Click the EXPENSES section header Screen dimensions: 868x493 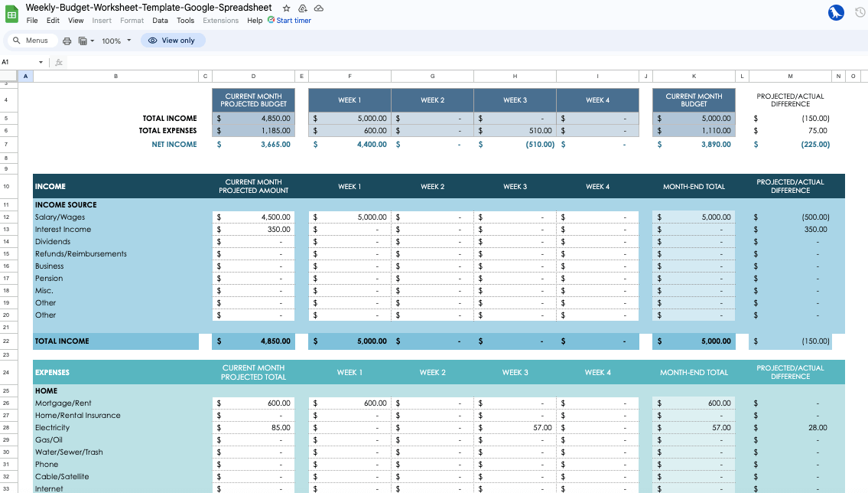[52, 372]
